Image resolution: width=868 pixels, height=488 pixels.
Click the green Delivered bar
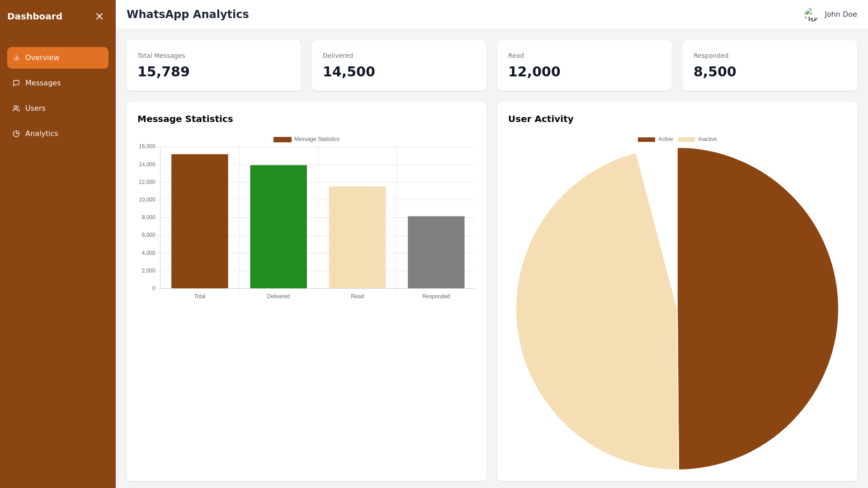click(278, 226)
